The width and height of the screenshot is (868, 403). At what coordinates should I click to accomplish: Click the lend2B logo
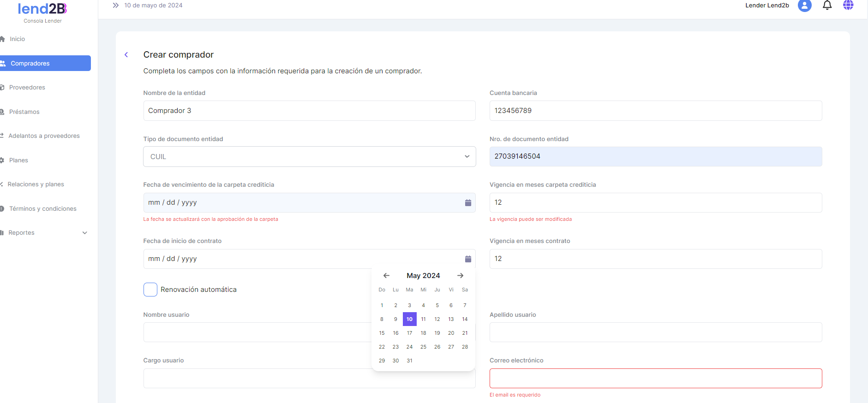click(x=42, y=9)
